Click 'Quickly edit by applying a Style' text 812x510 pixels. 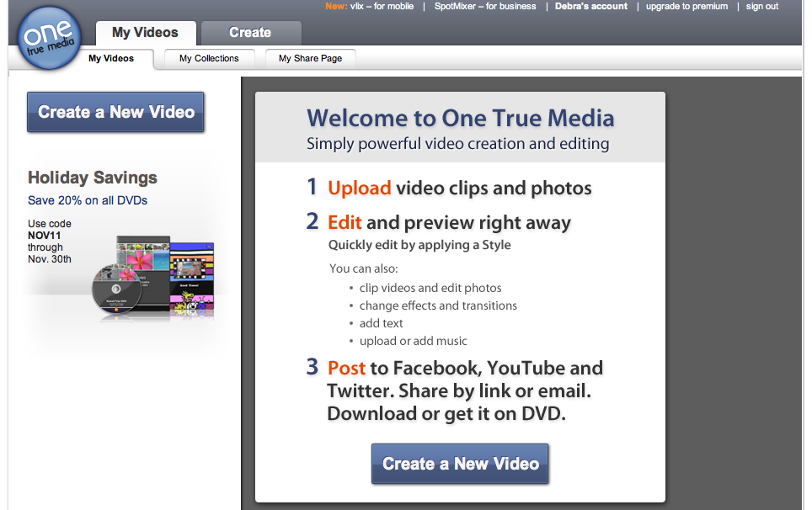click(419, 245)
